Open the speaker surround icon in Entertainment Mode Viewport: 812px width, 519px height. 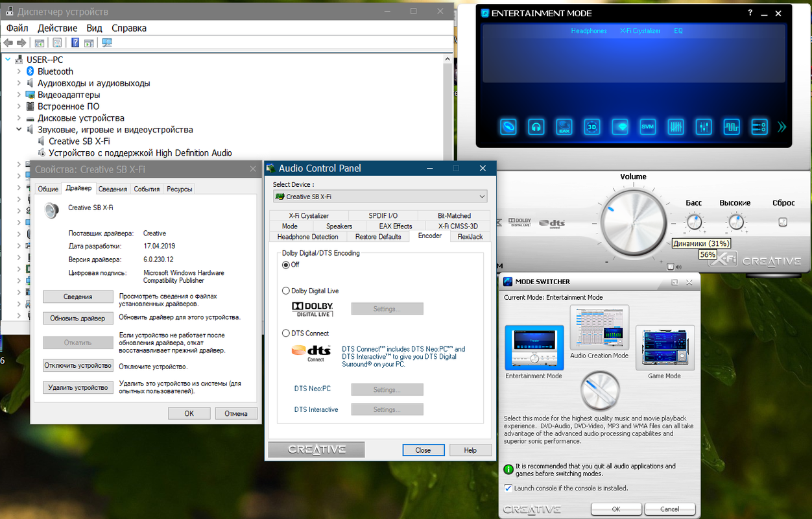(508, 127)
